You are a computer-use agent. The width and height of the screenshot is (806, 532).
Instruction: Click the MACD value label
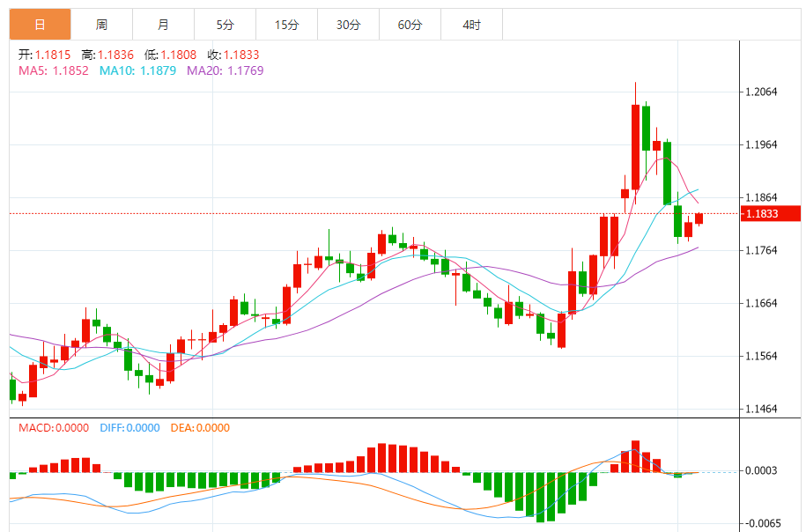click(54, 428)
